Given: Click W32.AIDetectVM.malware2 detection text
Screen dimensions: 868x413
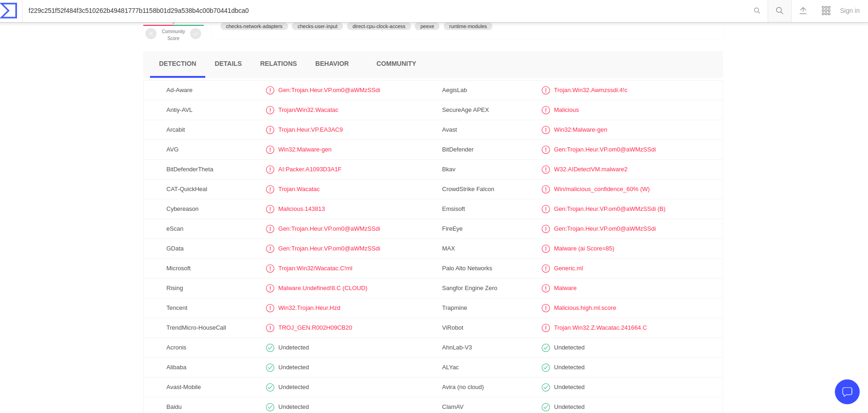Looking at the screenshot, I should [x=590, y=169].
